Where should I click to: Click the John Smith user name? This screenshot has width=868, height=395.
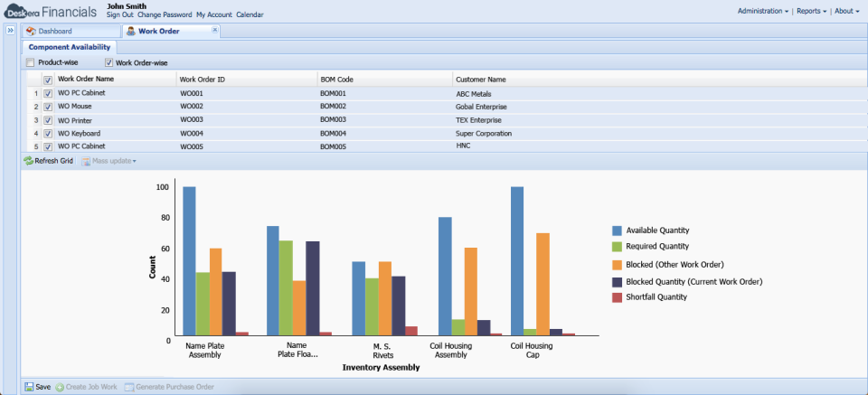click(x=127, y=6)
